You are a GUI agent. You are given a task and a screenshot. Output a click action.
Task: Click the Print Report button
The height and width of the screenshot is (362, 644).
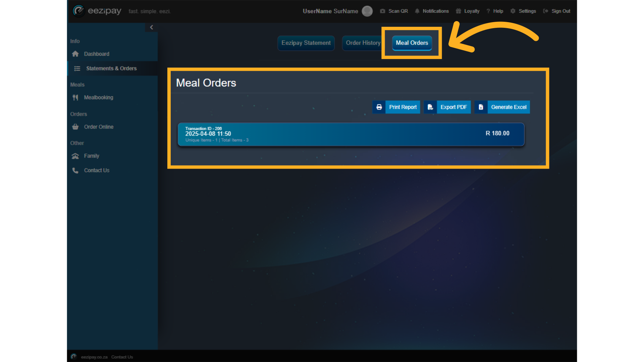point(396,107)
